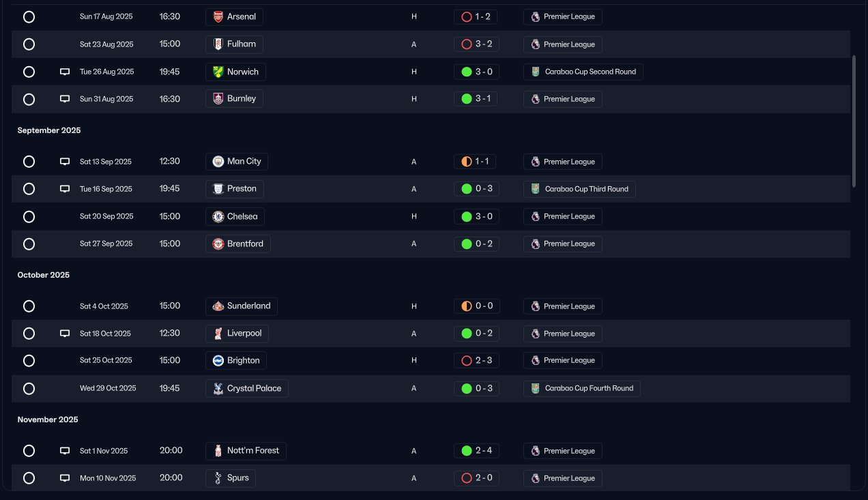Open the Carabao Cup Fourth Round competition link
This screenshot has width=868, height=500.
point(581,388)
